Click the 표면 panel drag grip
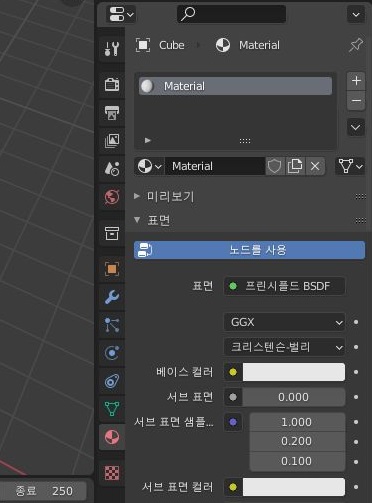 pyautogui.click(x=360, y=220)
